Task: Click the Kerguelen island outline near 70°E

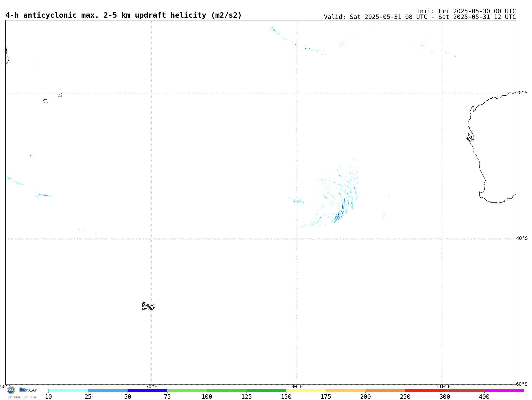Action: click(149, 306)
